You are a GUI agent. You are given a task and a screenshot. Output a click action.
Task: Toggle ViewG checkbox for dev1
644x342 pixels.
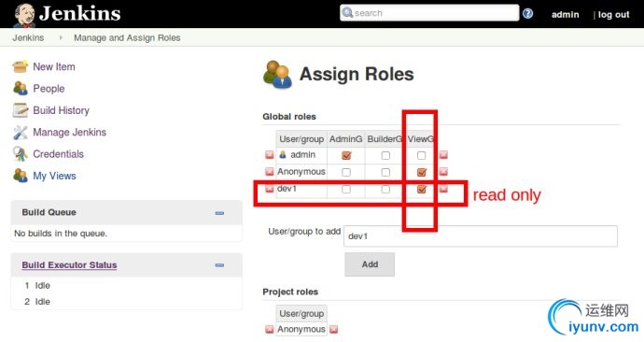421,189
